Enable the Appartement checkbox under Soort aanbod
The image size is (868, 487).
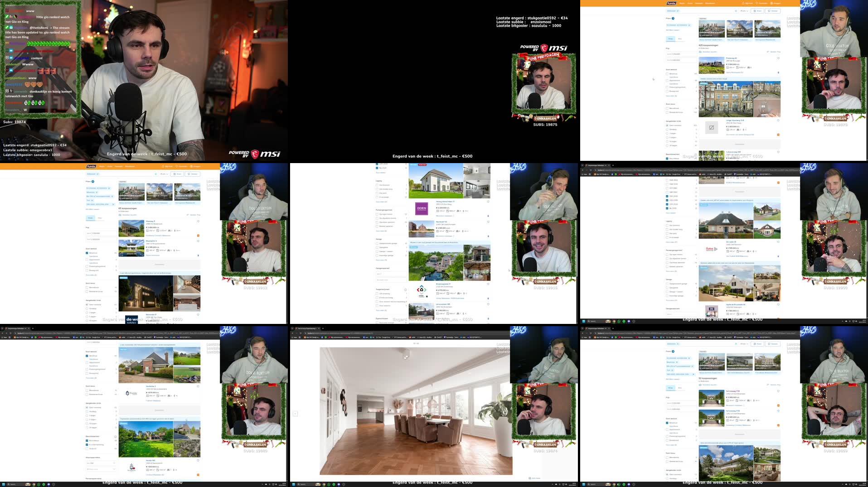(667, 81)
